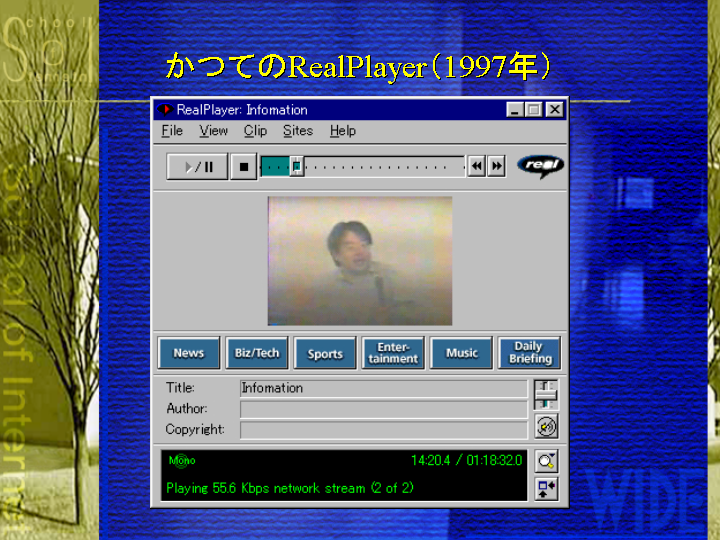Click the Music channel button
This screenshot has width=720, height=540.
461,353
